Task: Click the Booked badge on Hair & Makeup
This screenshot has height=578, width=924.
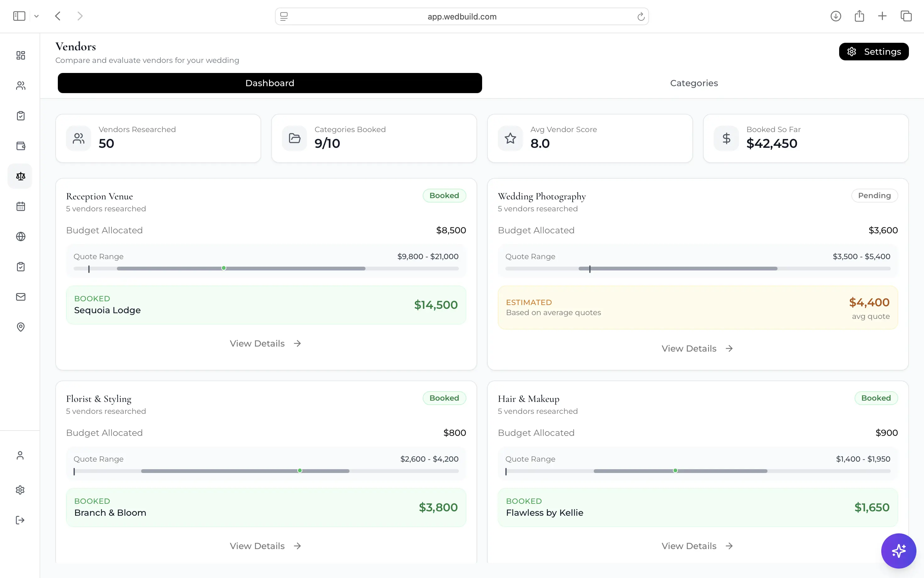Action: click(876, 398)
